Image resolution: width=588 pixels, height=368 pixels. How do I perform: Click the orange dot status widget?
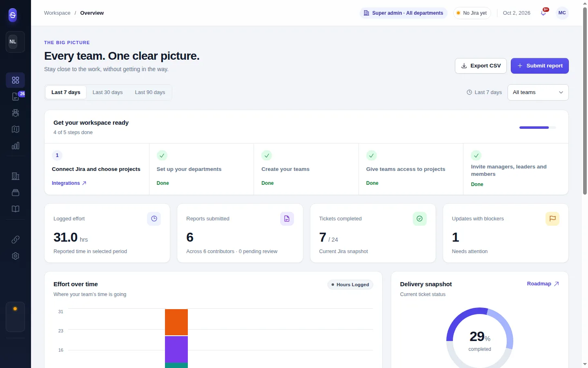point(15,317)
